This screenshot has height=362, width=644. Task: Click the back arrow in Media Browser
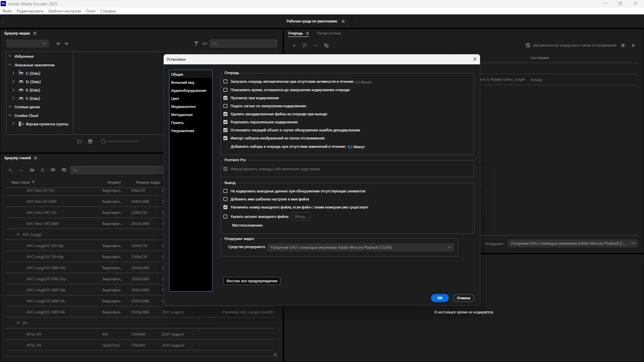click(58, 44)
